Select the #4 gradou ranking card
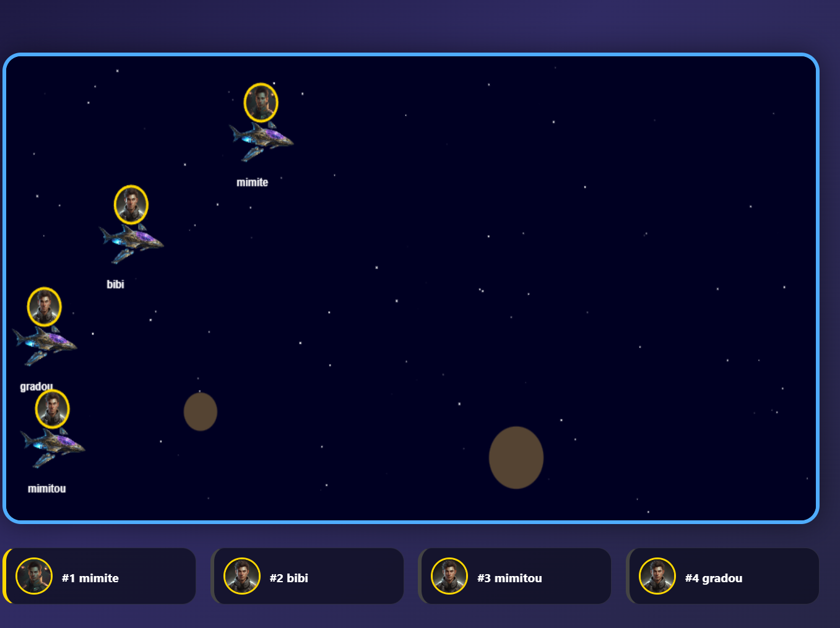 [x=723, y=576]
